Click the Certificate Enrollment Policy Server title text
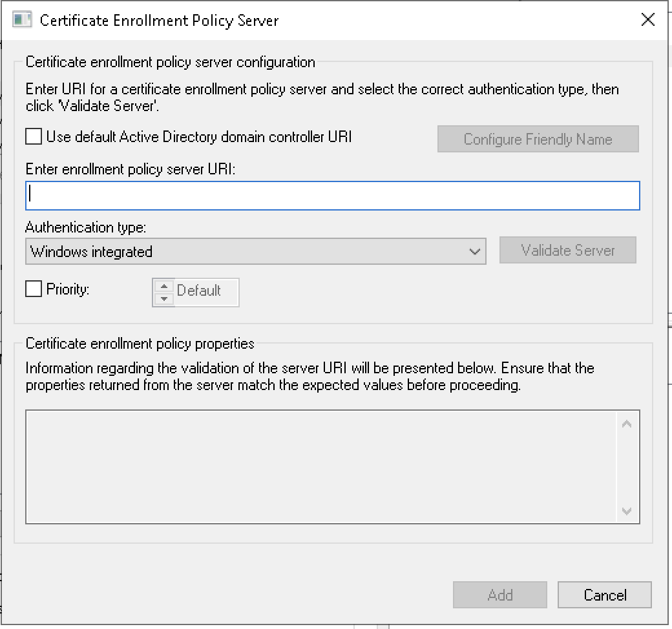672x629 pixels. [159, 20]
